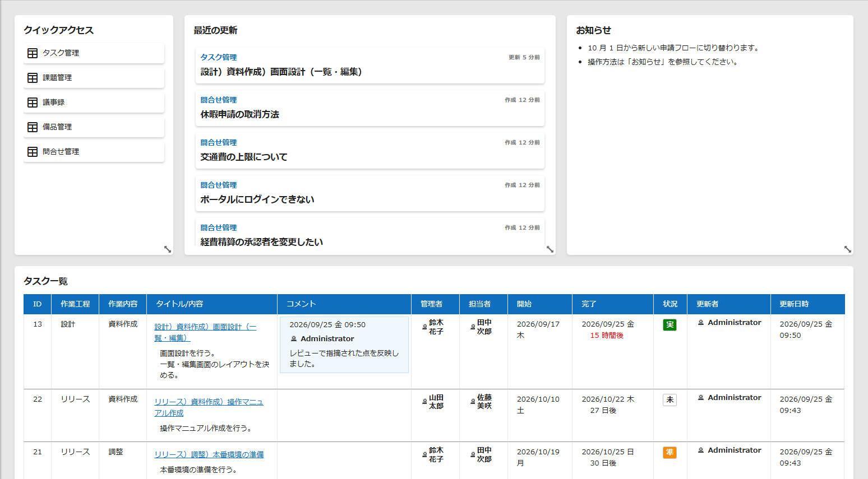Open 交通費の上限について update card
Screen dimensions: 868x479
coord(370,150)
